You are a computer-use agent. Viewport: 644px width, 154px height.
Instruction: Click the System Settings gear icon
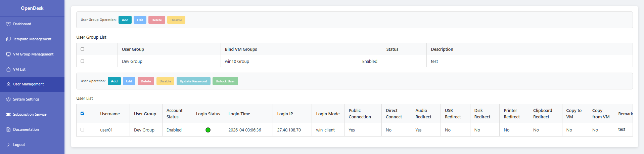(x=8, y=99)
